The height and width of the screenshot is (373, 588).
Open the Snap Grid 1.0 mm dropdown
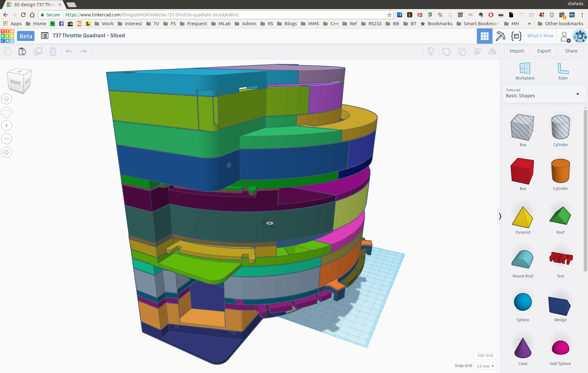tap(485, 366)
